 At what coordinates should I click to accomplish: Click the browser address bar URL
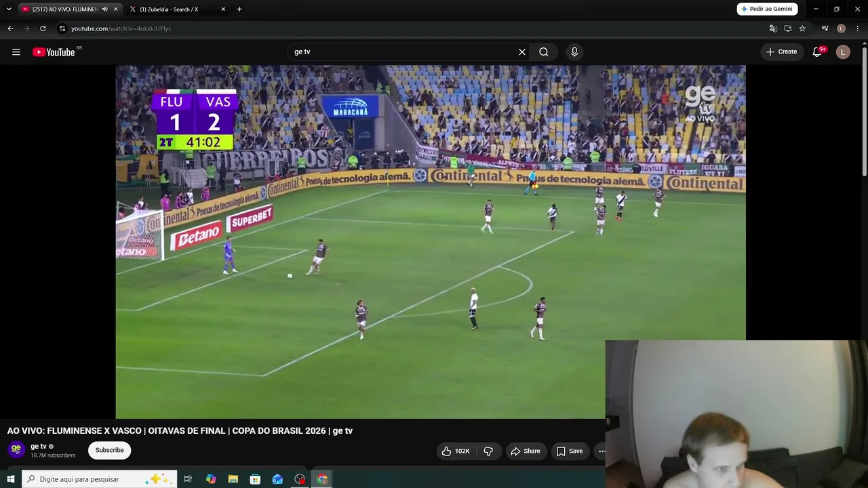121,28
